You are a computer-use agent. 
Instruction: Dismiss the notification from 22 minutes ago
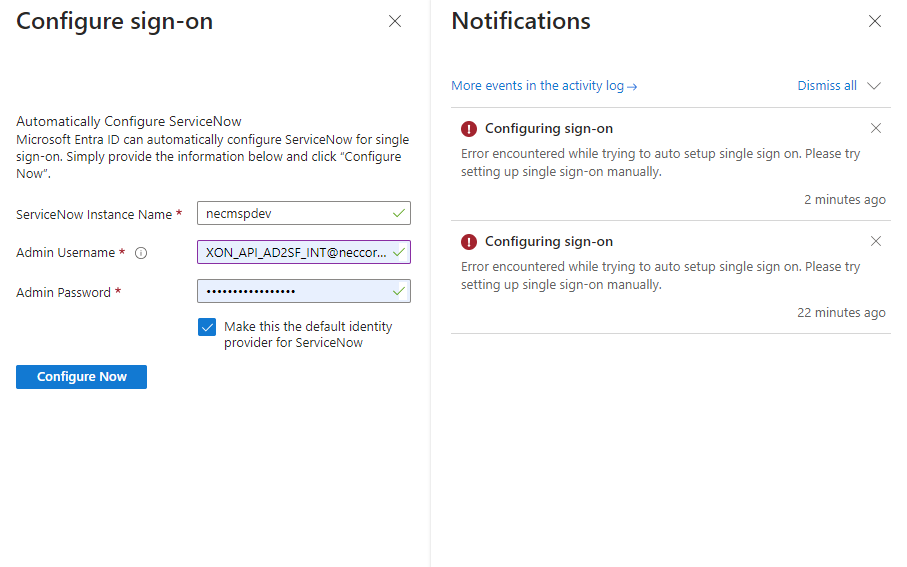point(876,241)
